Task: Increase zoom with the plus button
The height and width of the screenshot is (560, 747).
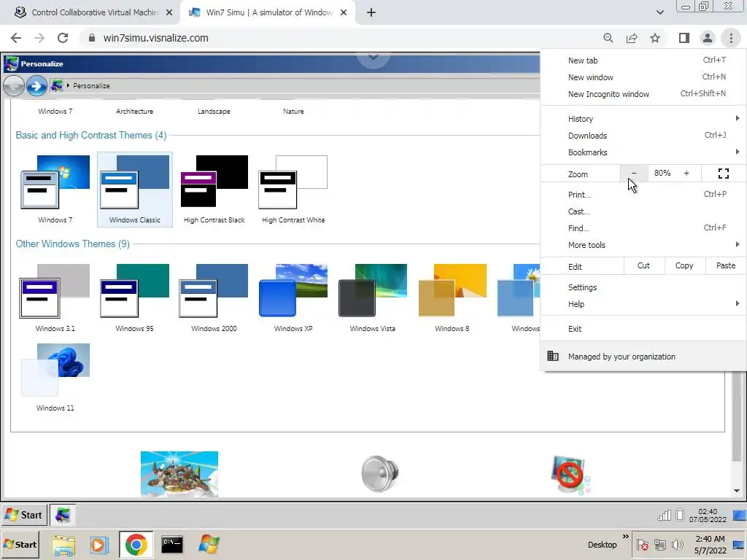Action: [x=686, y=174]
